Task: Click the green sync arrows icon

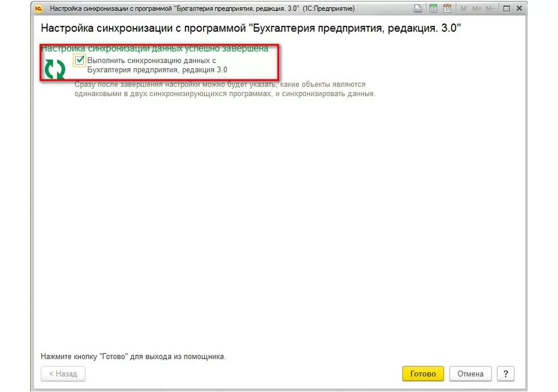Action: pyautogui.click(x=55, y=69)
